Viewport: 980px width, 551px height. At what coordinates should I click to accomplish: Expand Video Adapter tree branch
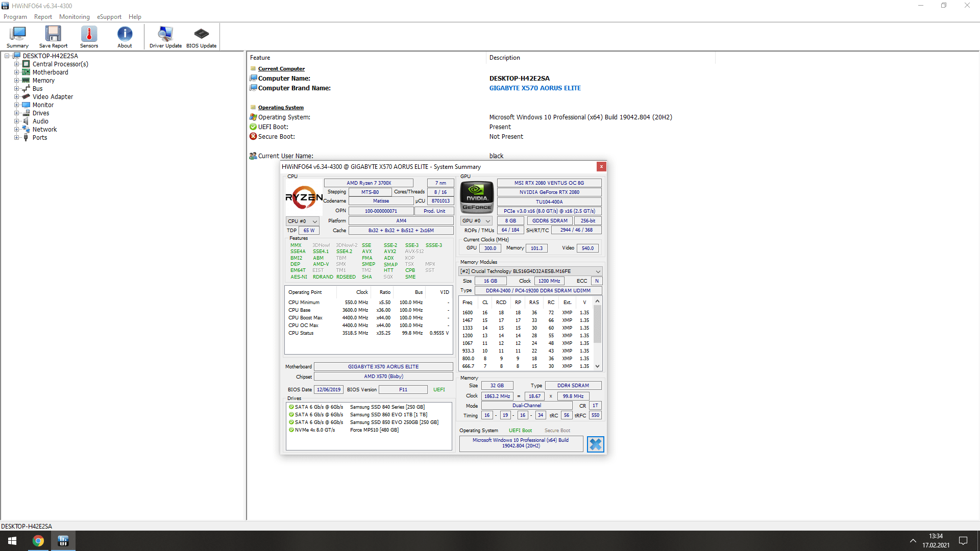pyautogui.click(x=16, y=97)
